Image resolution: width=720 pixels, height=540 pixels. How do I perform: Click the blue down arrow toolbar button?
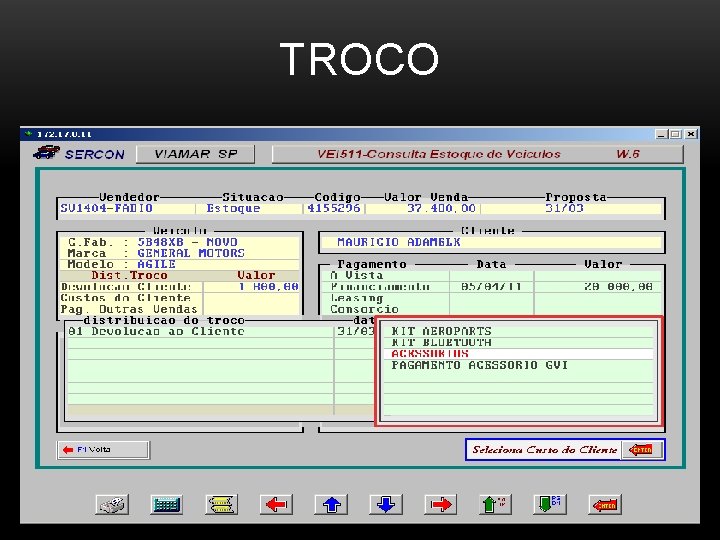[x=386, y=505]
